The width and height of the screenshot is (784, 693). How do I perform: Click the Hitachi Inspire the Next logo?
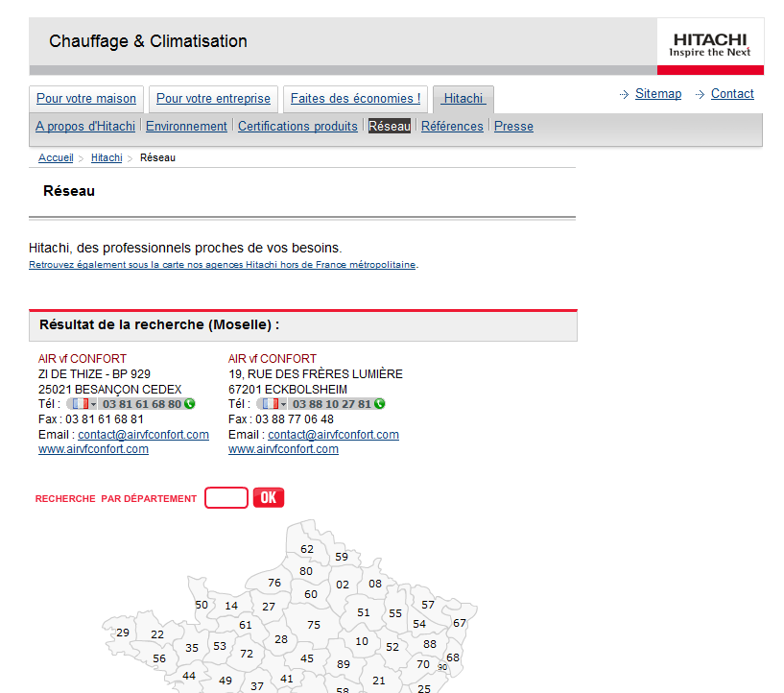[x=710, y=45]
